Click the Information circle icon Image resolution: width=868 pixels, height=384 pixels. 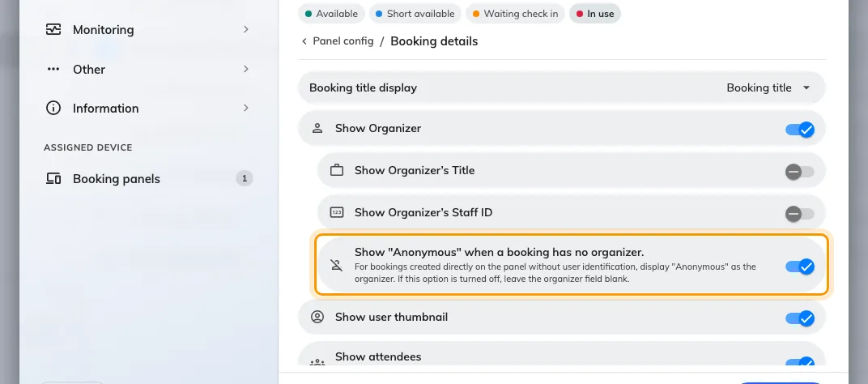coord(53,108)
